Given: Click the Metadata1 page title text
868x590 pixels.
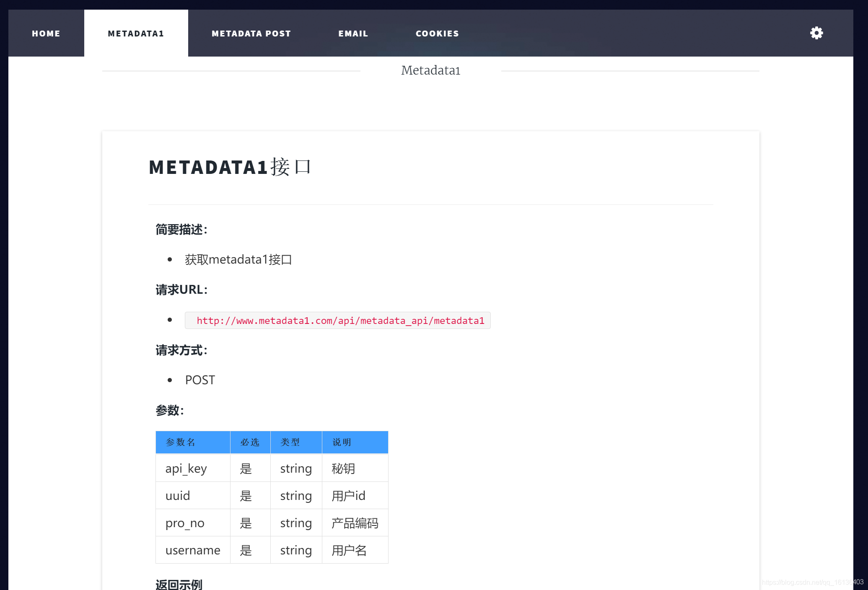Looking at the screenshot, I should [x=430, y=70].
